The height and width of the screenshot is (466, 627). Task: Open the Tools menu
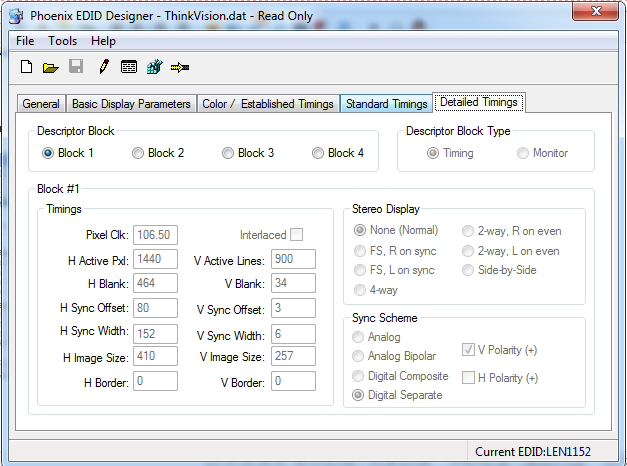pos(62,41)
